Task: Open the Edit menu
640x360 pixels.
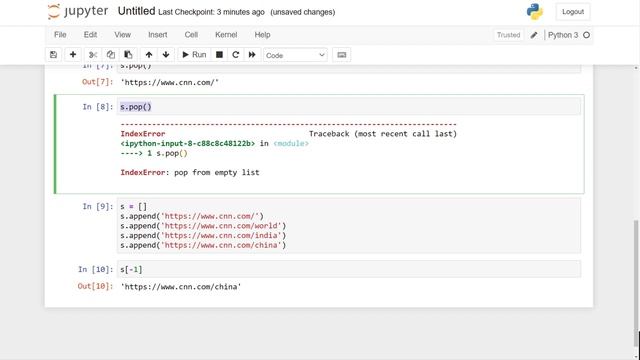Action: tap(90, 35)
